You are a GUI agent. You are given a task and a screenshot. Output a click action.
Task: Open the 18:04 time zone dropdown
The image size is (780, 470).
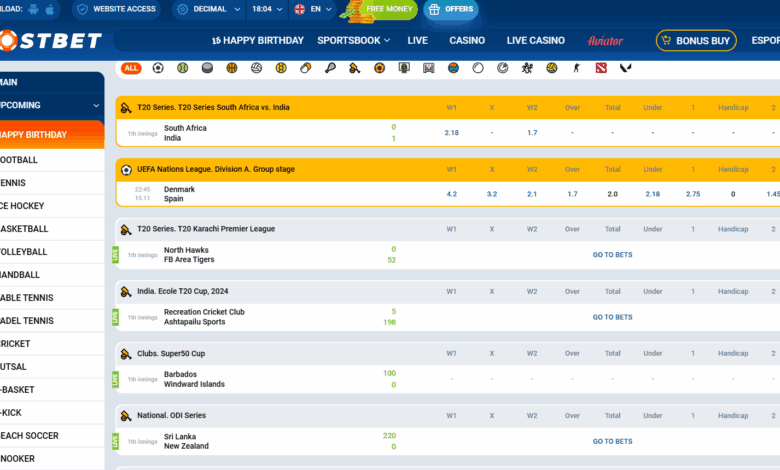click(267, 9)
